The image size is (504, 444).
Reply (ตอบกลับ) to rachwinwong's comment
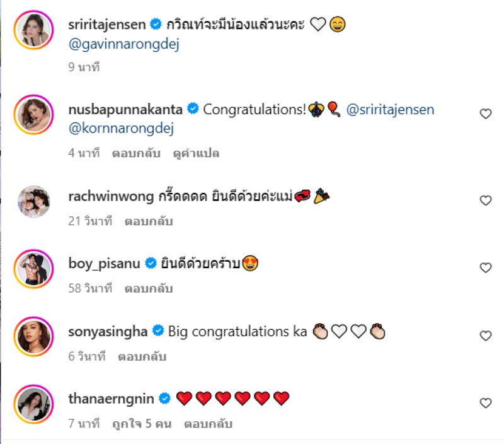pos(149,221)
